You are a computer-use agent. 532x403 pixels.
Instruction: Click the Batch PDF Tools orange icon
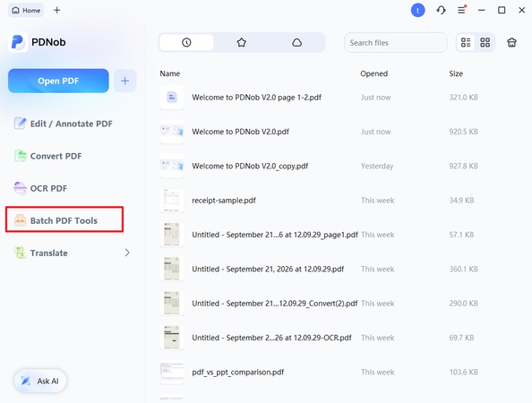pyautogui.click(x=20, y=220)
